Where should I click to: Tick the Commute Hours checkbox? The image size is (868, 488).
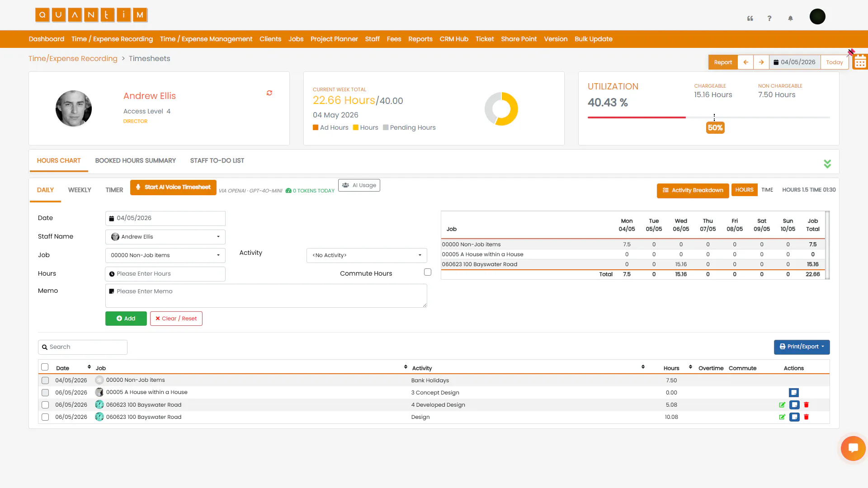point(428,272)
